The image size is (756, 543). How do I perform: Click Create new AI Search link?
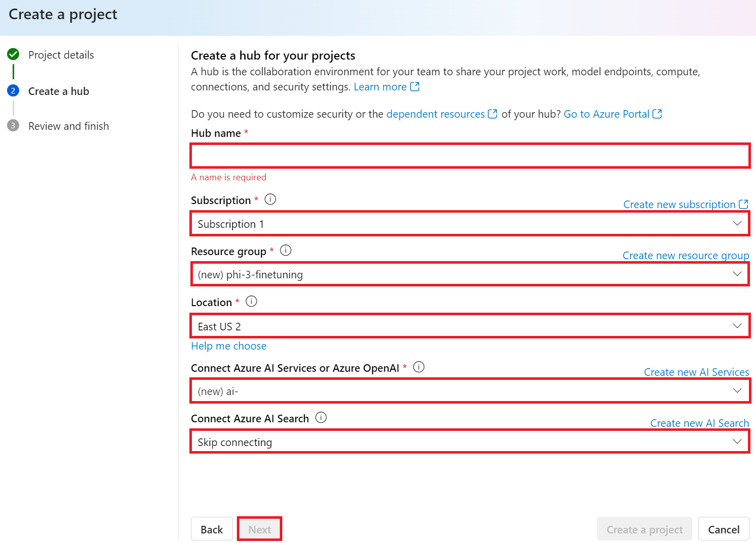699,423
